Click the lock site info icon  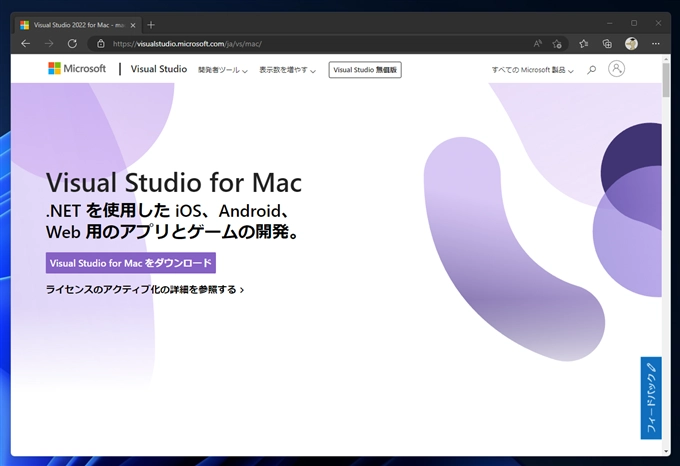101,44
